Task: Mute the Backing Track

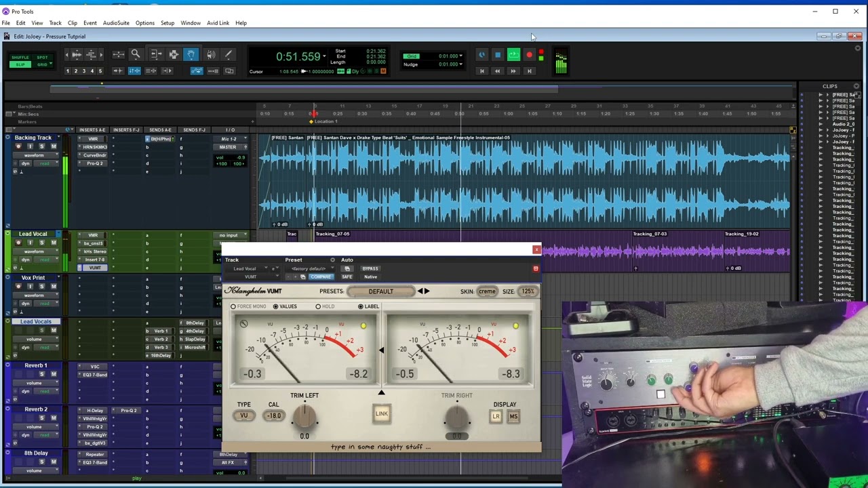Action: coord(54,146)
